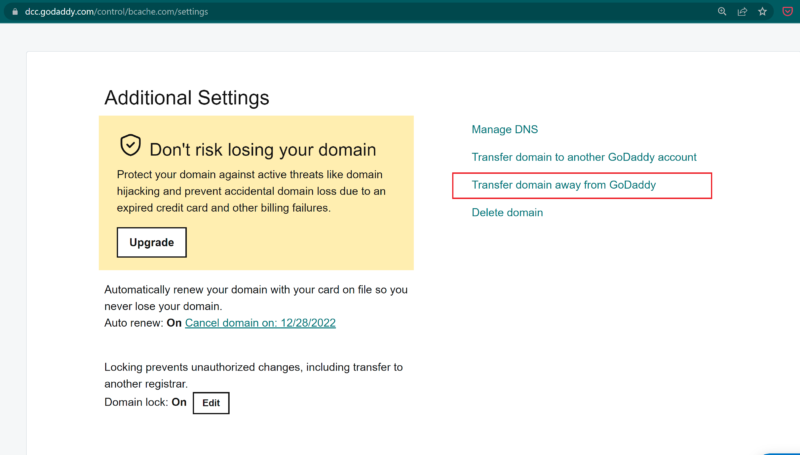Click the Upgrade button
The image size is (800, 455).
tap(152, 242)
